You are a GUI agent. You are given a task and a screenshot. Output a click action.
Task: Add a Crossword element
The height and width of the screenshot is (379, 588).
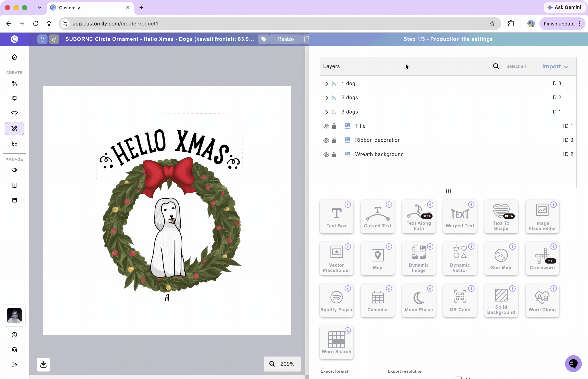(x=542, y=258)
